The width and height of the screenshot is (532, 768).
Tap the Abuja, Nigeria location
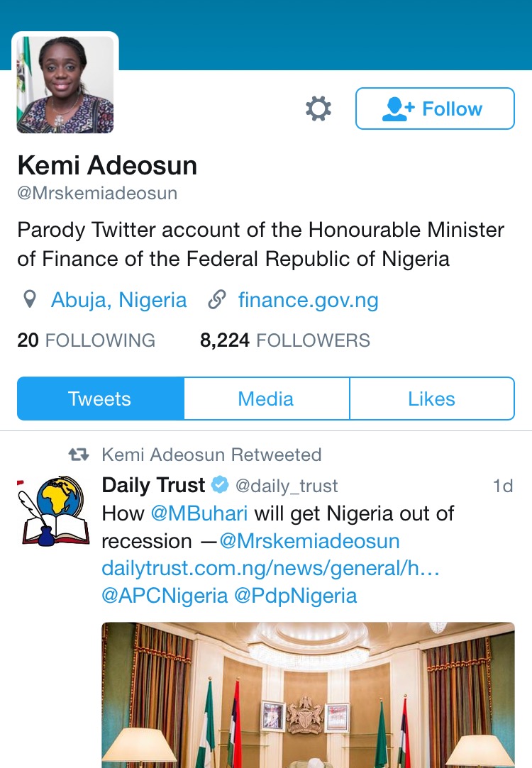(x=118, y=300)
